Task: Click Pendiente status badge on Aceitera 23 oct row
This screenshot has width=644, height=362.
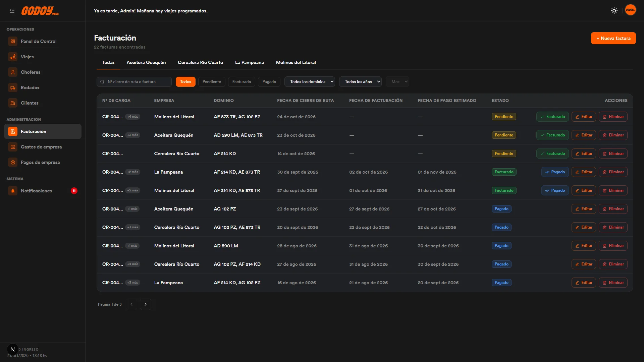Action: pos(504,135)
